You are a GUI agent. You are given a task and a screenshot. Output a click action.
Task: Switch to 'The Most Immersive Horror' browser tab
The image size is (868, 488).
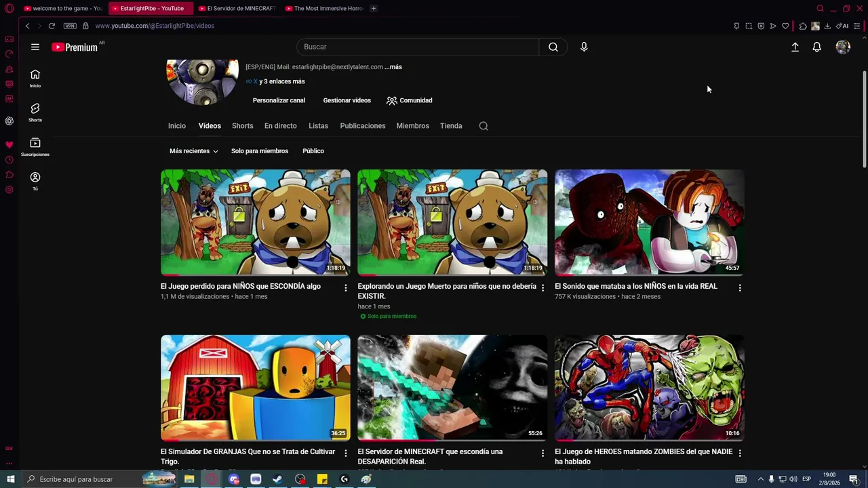324,8
